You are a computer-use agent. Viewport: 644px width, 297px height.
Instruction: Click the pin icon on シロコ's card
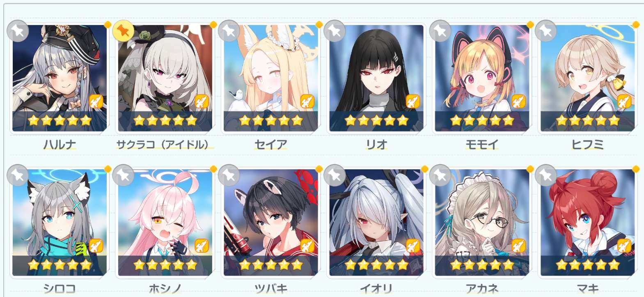(18, 175)
